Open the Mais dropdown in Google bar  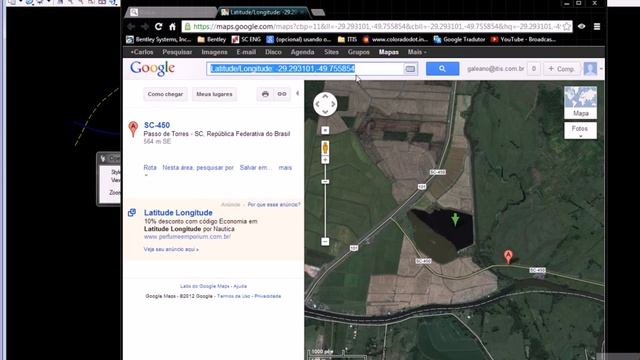pos(417,52)
